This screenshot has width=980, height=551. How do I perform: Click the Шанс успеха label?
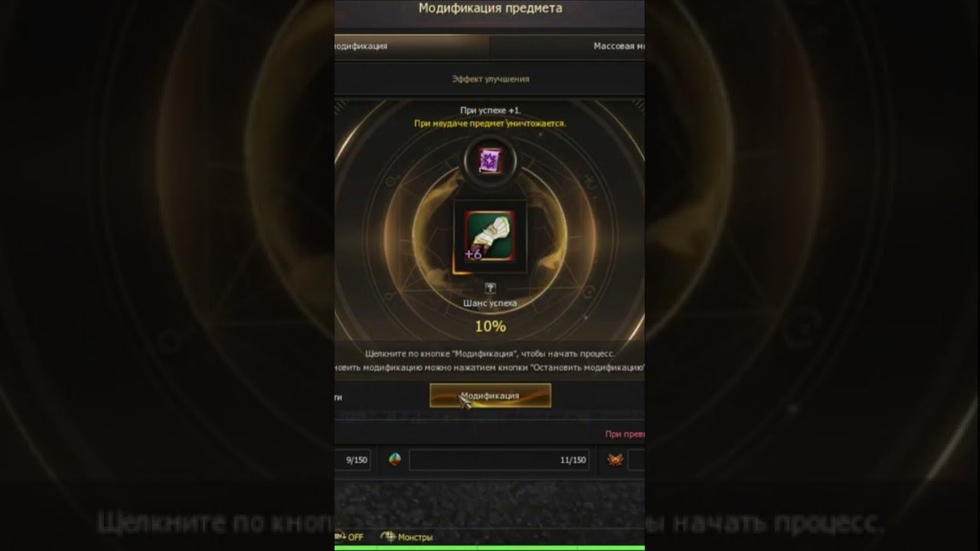490,303
